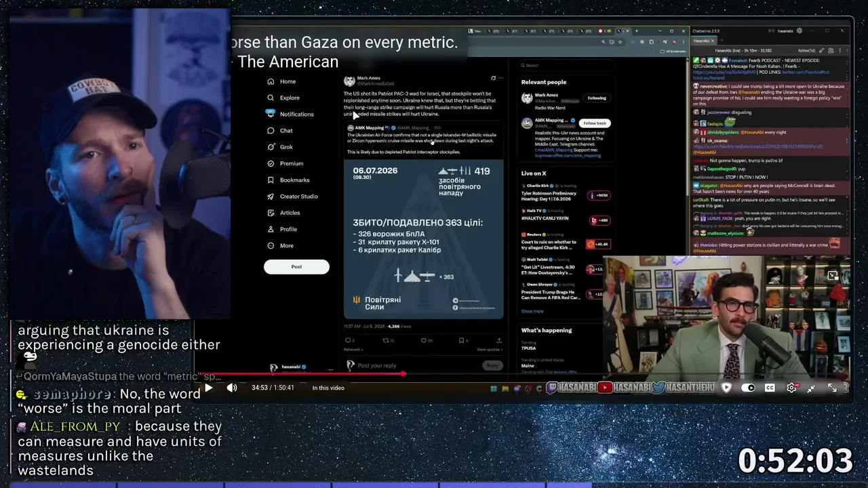Viewport: 868px width, 488px height.
Task: Open the 'In this video' chapters button
Action: pos(328,388)
